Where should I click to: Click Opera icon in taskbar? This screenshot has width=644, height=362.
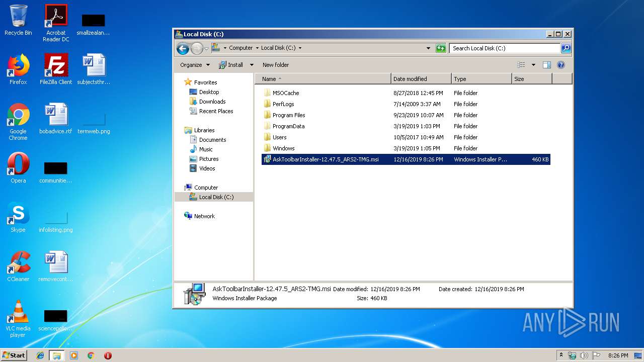[x=108, y=355]
